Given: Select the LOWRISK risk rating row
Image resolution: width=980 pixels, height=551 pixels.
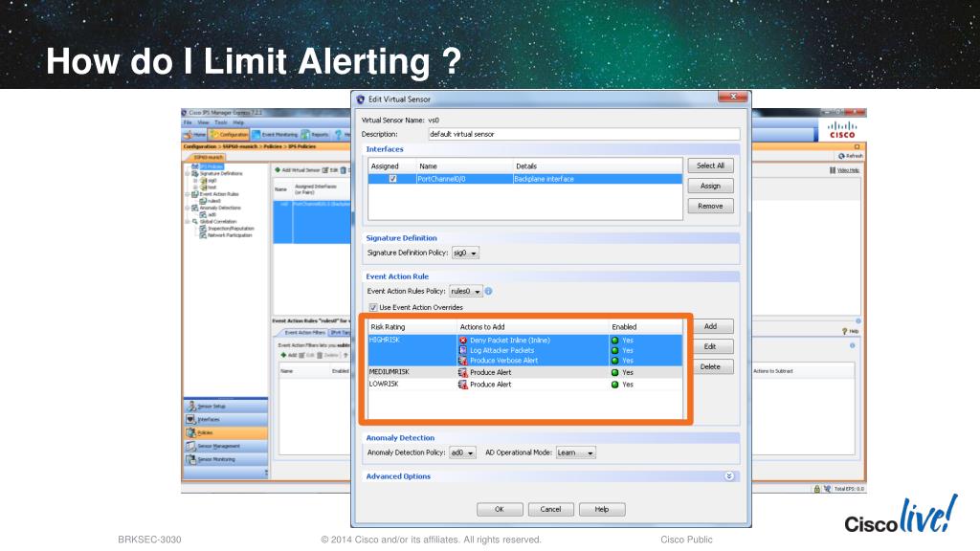Looking at the screenshot, I should click(525, 385).
